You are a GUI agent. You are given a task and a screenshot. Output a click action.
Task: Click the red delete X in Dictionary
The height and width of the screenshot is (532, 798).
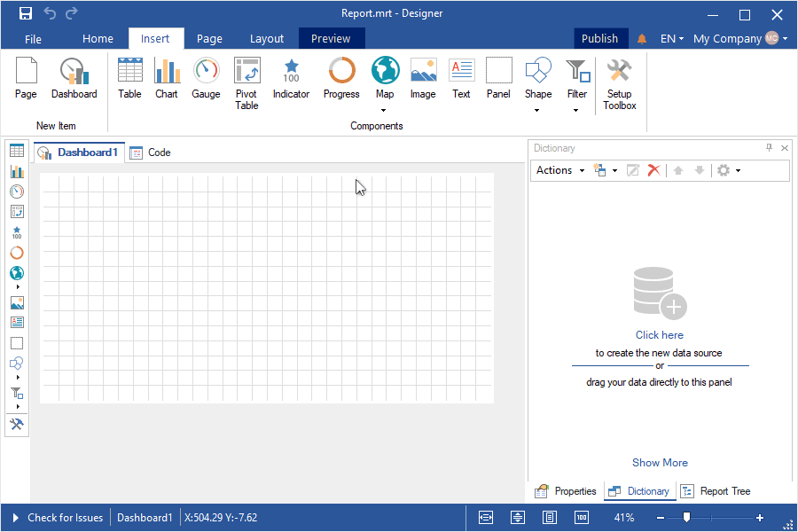pyautogui.click(x=654, y=170)
